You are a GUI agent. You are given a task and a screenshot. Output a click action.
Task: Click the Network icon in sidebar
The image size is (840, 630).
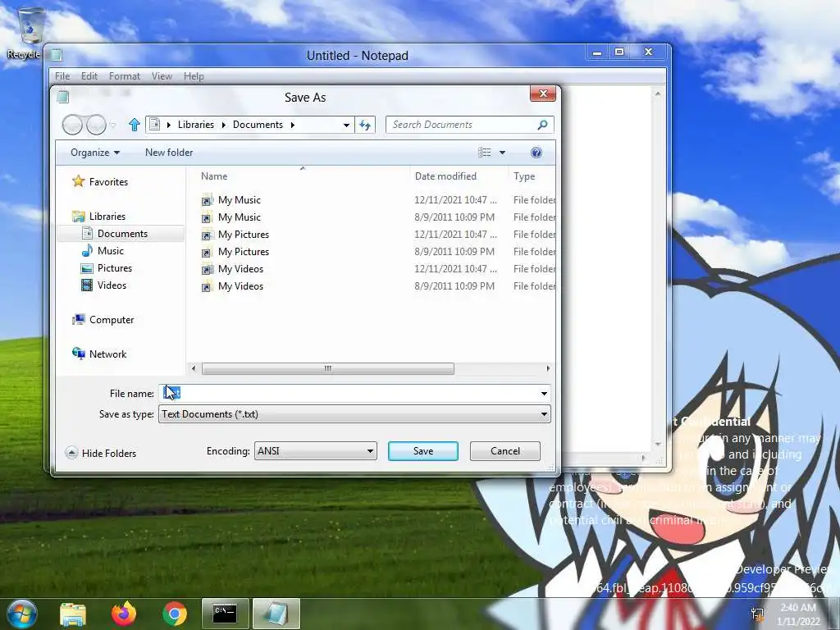tap(78, 354)
